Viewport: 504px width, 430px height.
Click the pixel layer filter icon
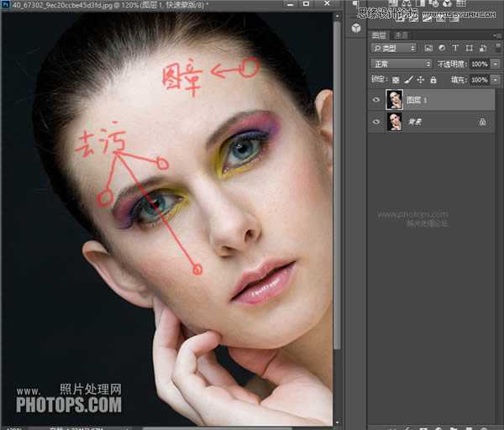[428, 49]
